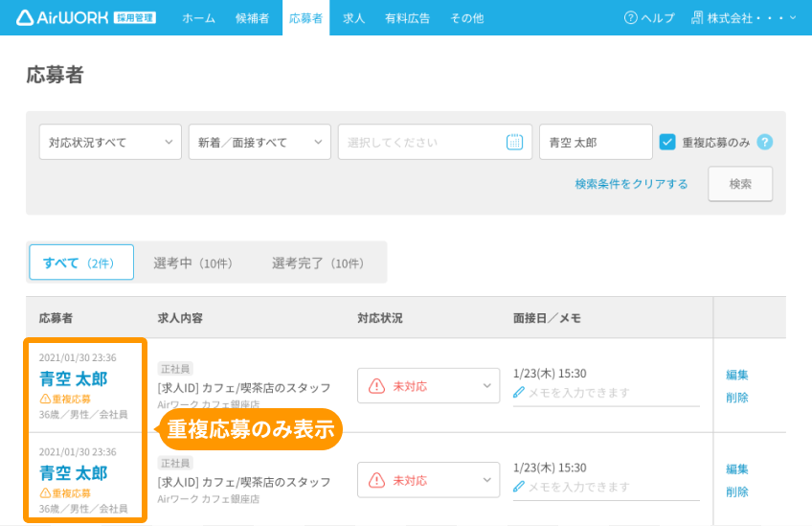812x526 pixels.
Task: Click the 正社員 tag in the first row
Action: click(175, 369)
